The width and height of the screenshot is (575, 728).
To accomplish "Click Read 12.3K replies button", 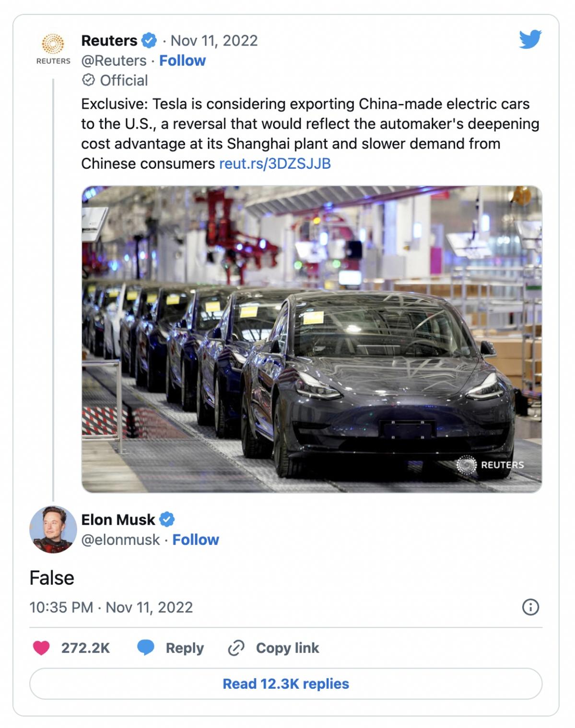I will point(286,683).
